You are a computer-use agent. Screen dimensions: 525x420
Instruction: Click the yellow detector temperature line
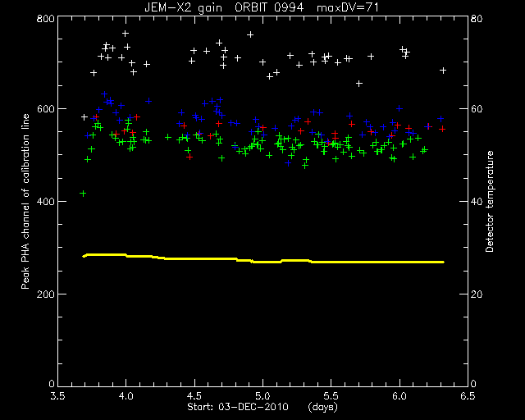coord(263,259)
